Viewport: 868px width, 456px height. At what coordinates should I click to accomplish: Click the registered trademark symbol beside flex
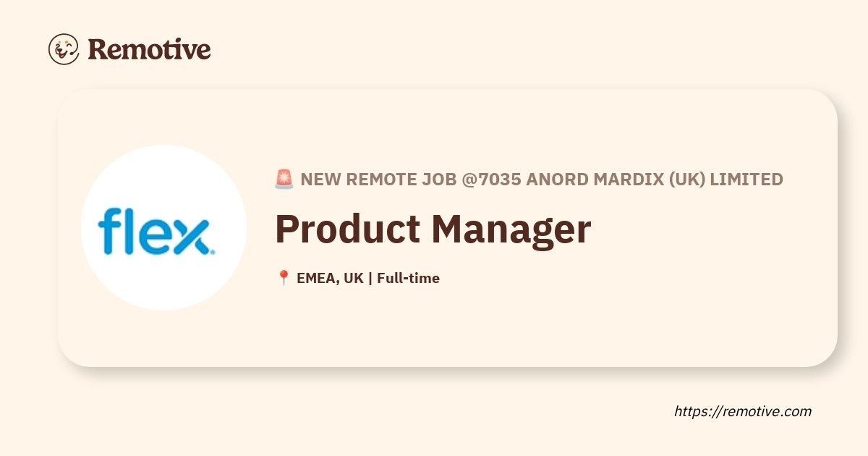click(212, 252)
